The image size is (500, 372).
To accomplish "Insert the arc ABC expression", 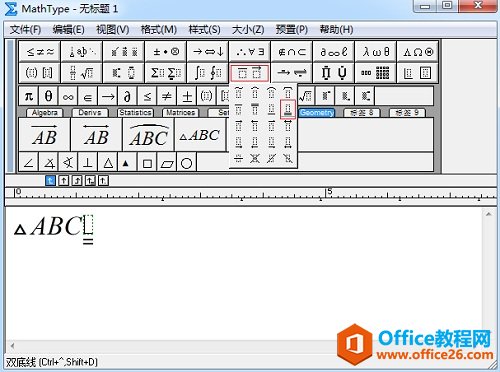I will [148, 135].
